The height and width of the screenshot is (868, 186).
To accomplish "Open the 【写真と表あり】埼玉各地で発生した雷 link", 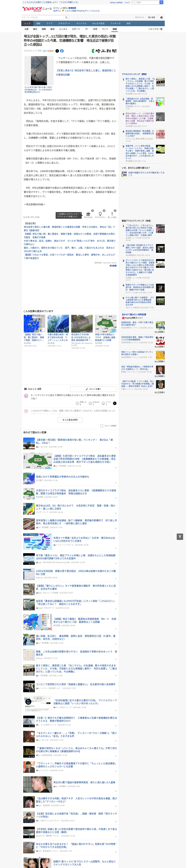I will (86, 73).
